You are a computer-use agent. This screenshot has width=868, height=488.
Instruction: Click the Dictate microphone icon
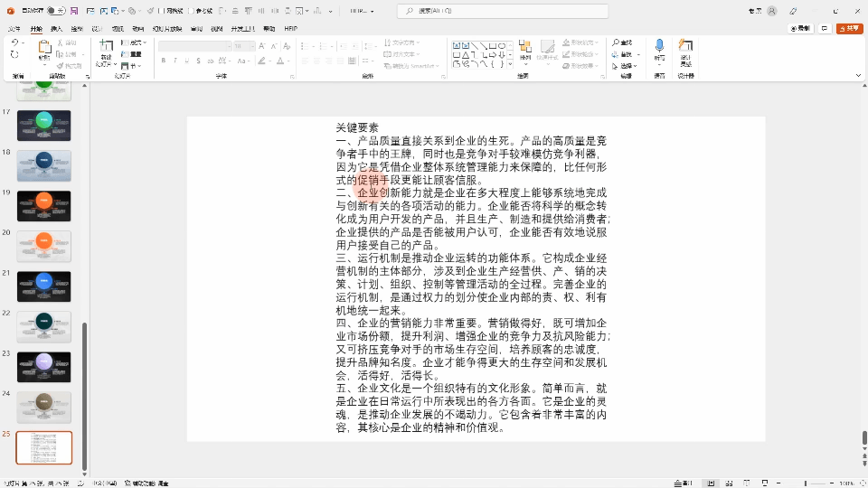tap(659, 46)
